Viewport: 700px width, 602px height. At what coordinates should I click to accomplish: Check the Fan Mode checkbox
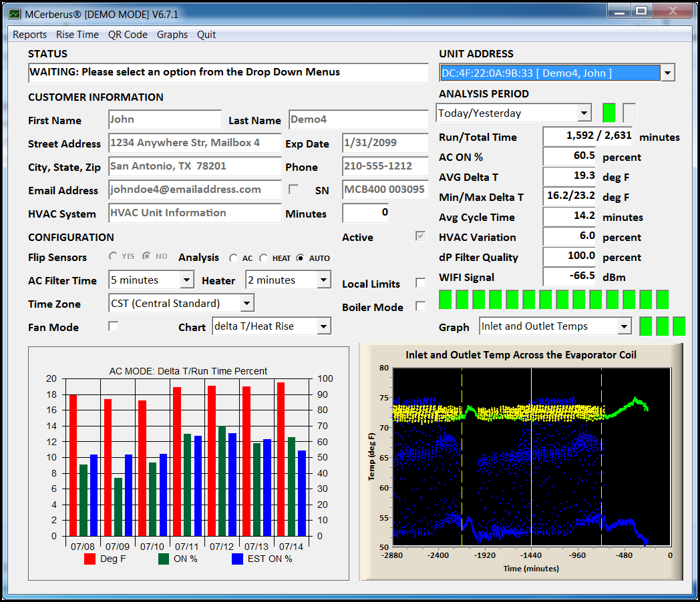[x=114, y=326]
